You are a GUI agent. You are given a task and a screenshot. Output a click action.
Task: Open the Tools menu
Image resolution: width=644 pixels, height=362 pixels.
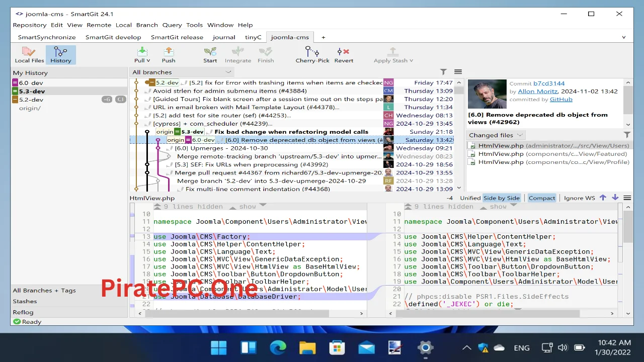click(194, 25)
